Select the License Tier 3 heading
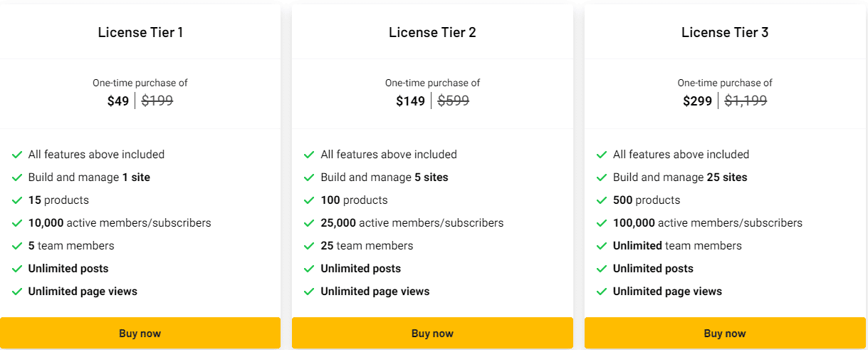Viewport: 868px width, 350px height. (725, 32)
